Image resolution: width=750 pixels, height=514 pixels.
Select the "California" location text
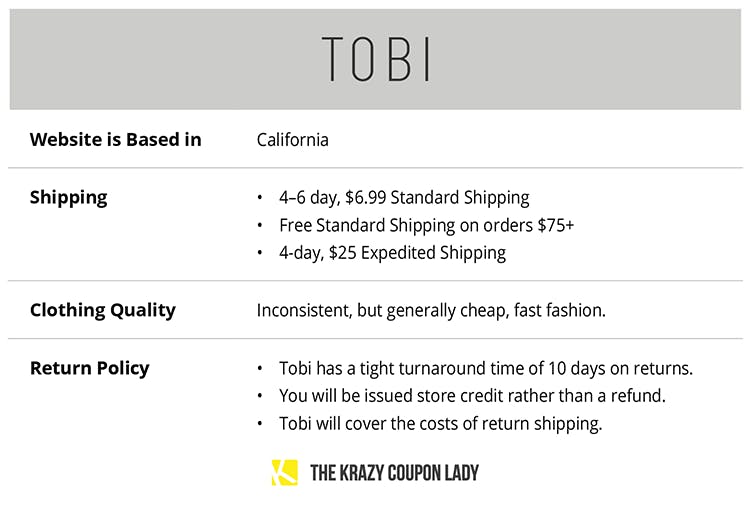(292, 140)
